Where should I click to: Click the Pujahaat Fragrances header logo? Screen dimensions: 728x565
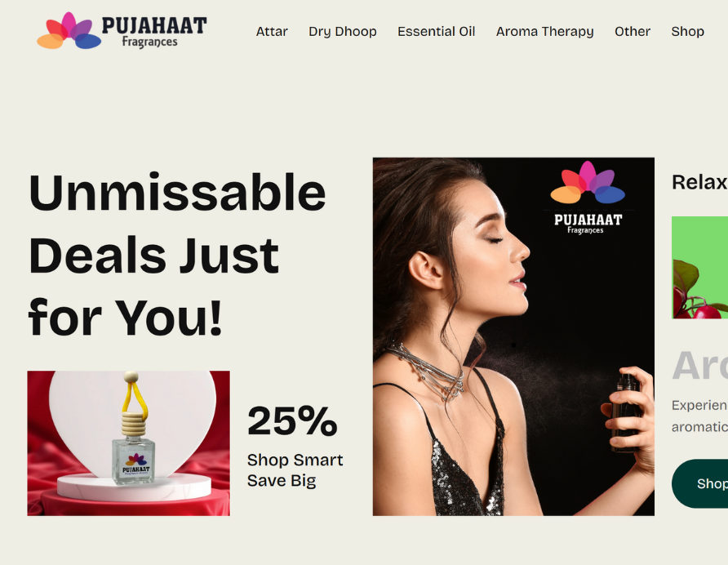tap(122, 30)
